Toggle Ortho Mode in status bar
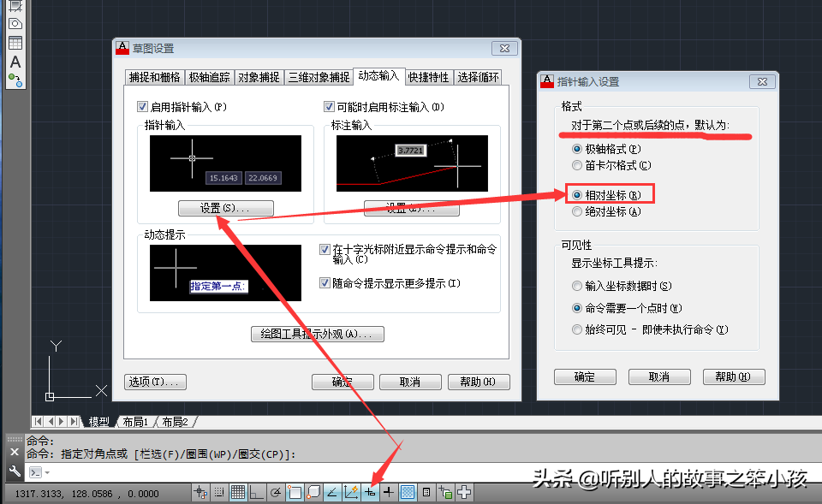This screenshot has width=822, height=504. (257, 492)
